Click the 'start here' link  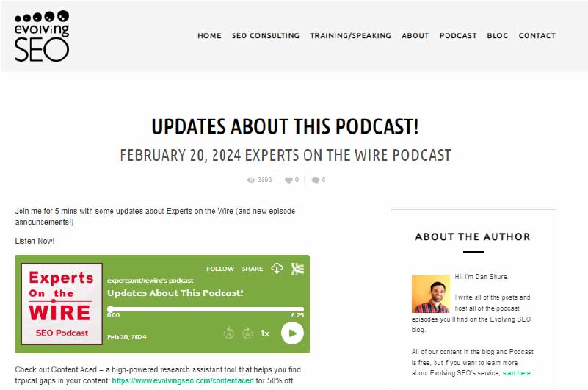click(x=517, y=373)
